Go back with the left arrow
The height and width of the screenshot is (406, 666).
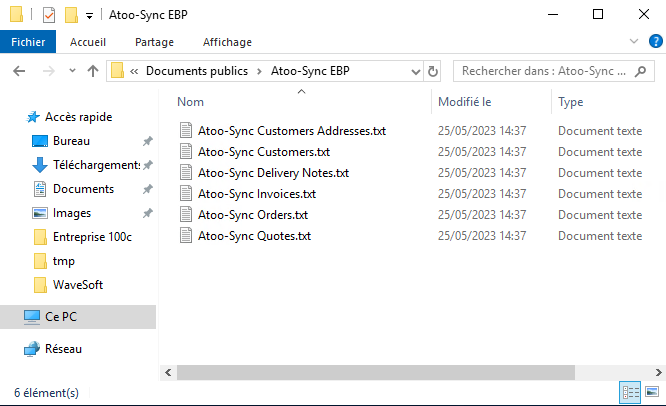[x=19, y=71]
